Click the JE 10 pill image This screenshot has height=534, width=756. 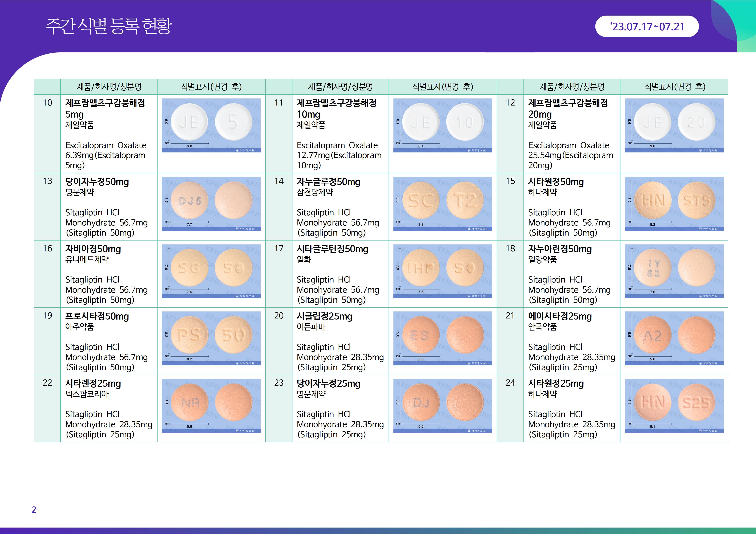442,125
